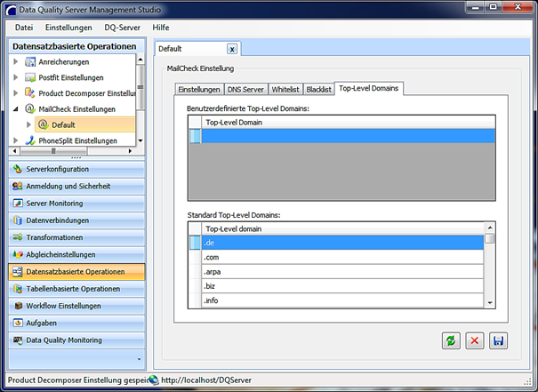Open the Transformationen section

pos(76,237)
